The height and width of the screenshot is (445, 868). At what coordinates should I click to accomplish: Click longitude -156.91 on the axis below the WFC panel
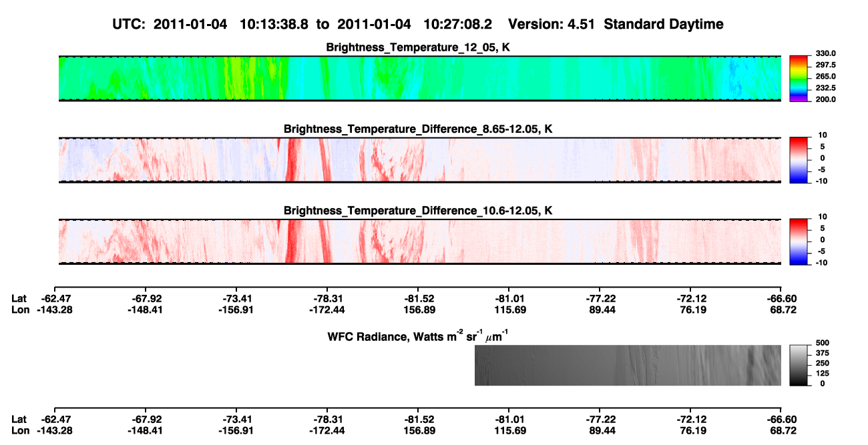click(x=236, y=431)
